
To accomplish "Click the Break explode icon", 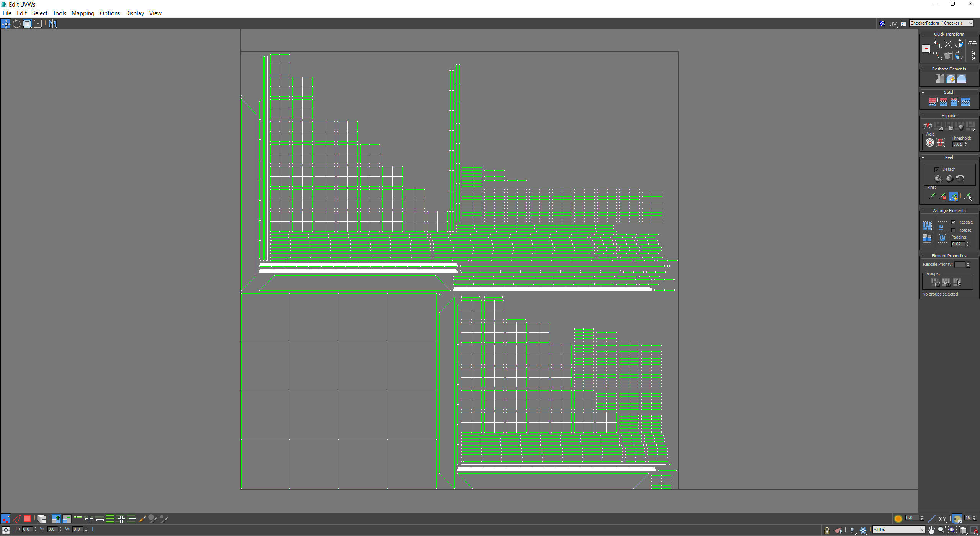I will coord(928,126).
